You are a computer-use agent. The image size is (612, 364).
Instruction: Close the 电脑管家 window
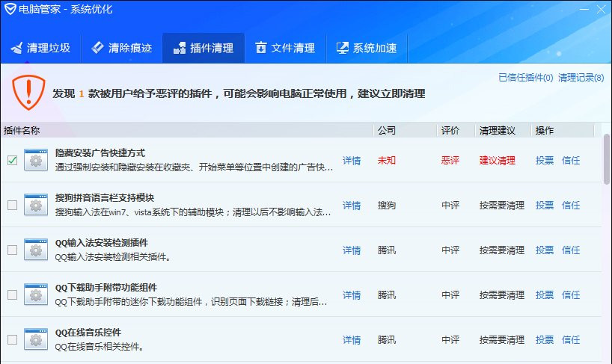[x=601, y=9]
